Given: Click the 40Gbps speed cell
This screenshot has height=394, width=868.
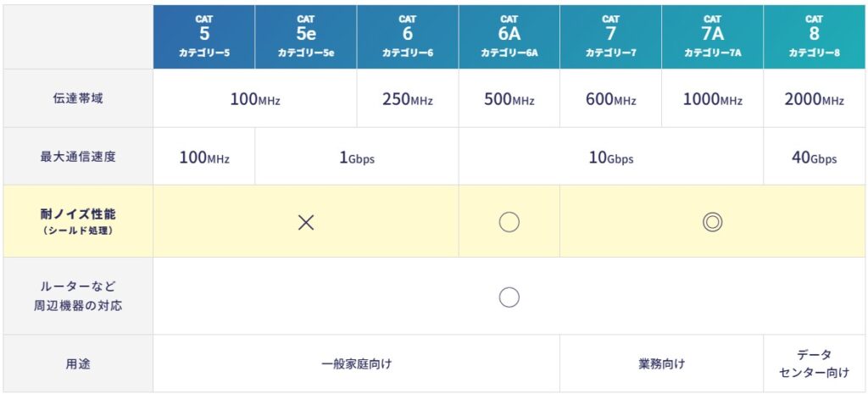Looking at the screenshot, I should tap(814, 158).
